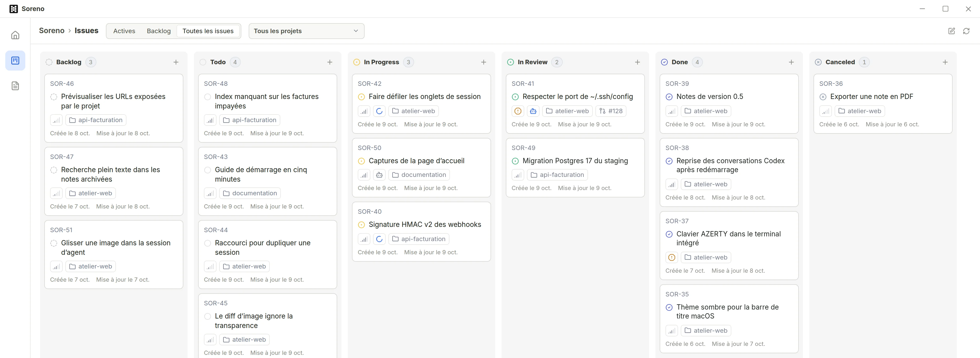Open the home icon in sidebar

(15, 35)
